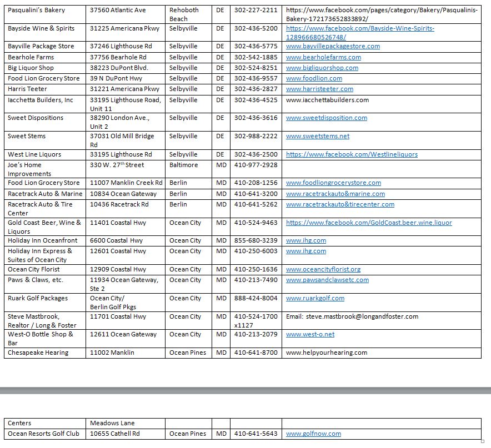Click the www.bearholefarms.com hyperlink
The height and width of the screenshot is (448, 491).
pos(323,57)
